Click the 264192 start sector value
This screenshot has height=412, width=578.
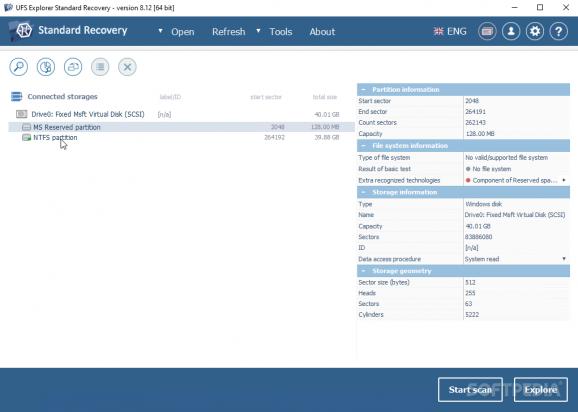[274, 137]
